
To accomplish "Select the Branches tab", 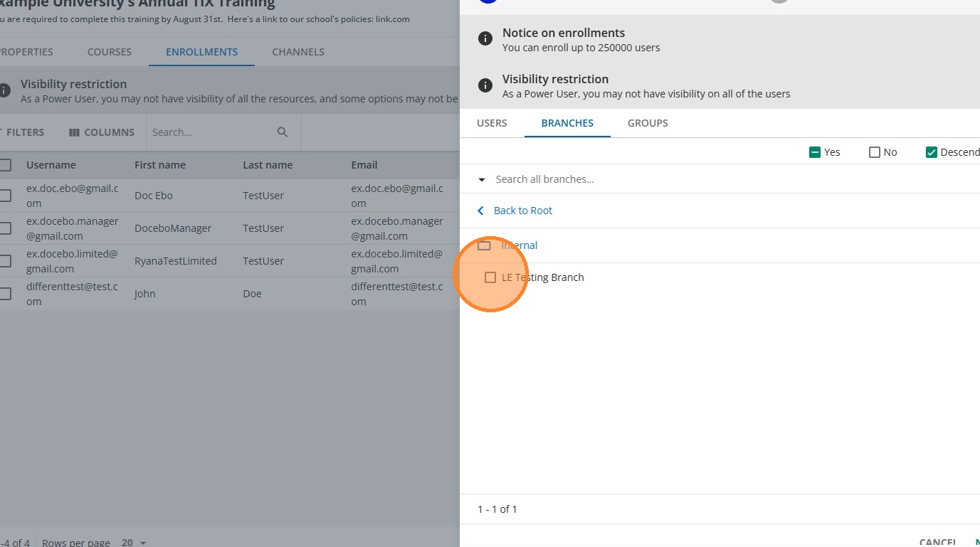I will tap(567, 123).
